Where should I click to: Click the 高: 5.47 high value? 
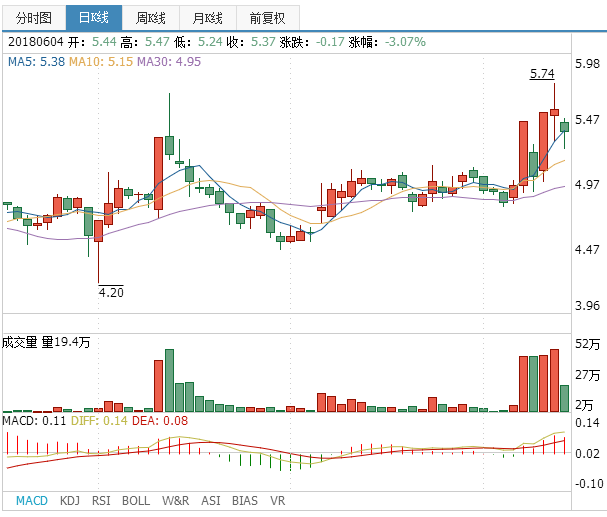145,41
